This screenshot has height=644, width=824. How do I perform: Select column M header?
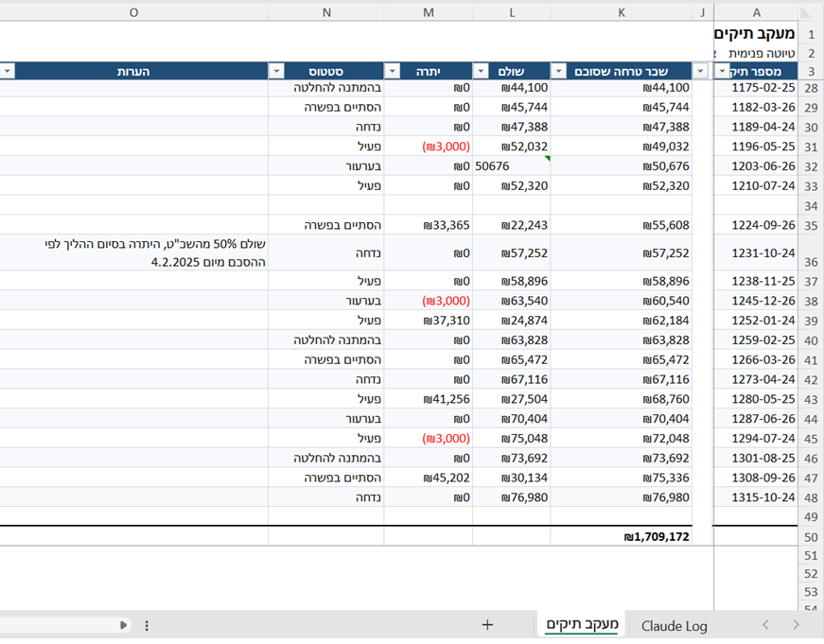(429, 12)
